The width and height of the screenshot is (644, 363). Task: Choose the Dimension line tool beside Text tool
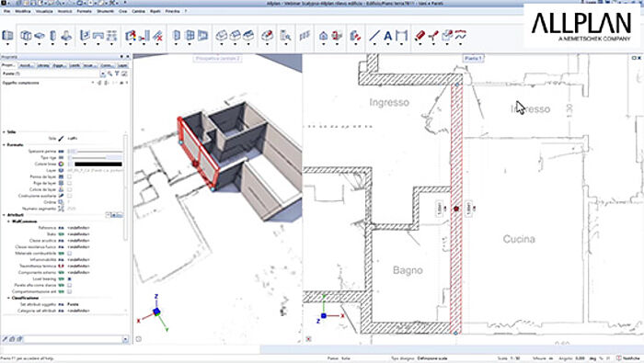[401, 36]
